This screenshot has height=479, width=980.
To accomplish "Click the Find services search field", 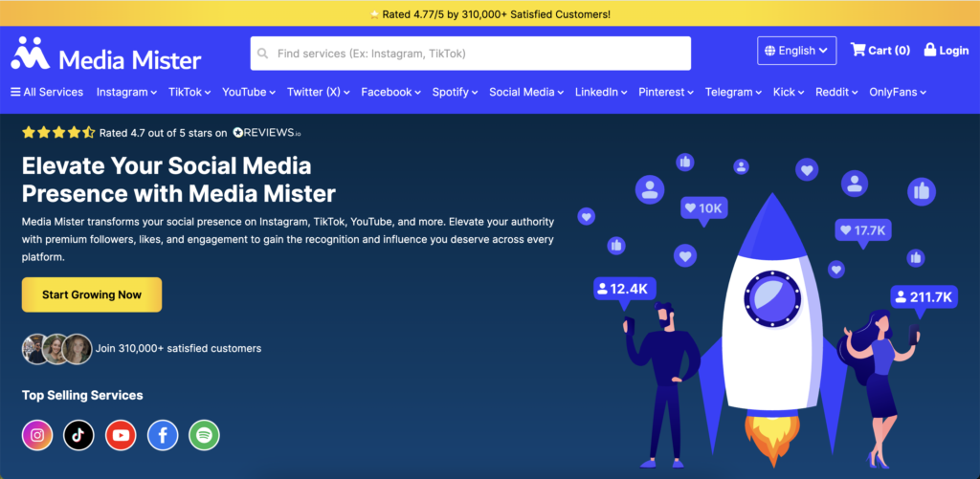I will point(470,54).
